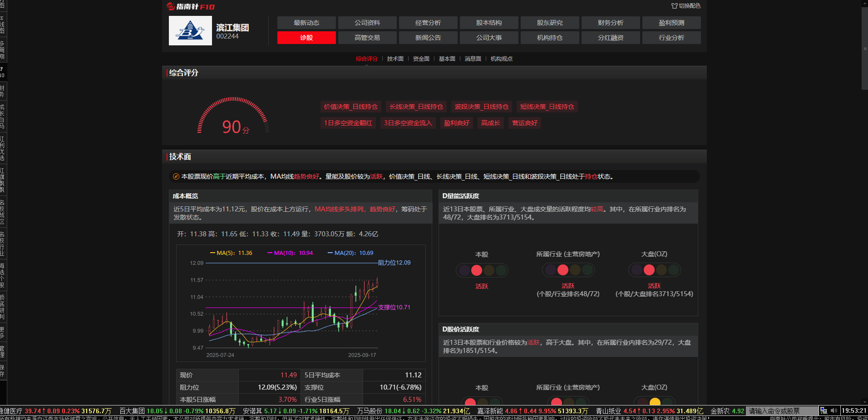
Task: Open the 财务分析 tab
Action: [611, 23]
